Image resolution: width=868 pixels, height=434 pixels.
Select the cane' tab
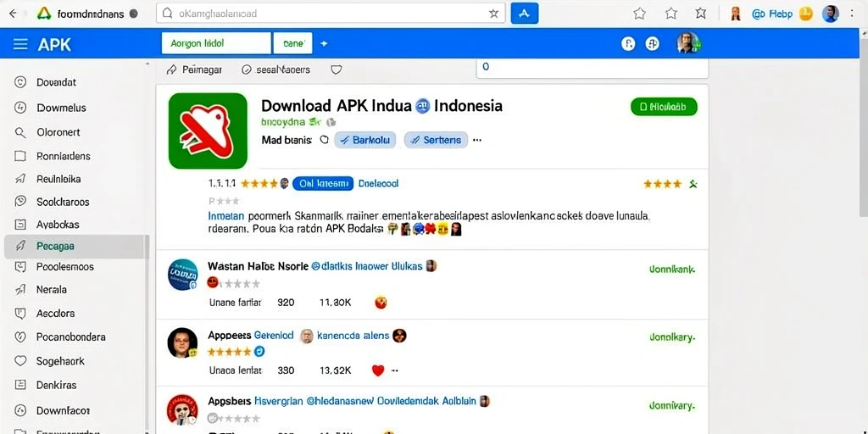[293, 43]
